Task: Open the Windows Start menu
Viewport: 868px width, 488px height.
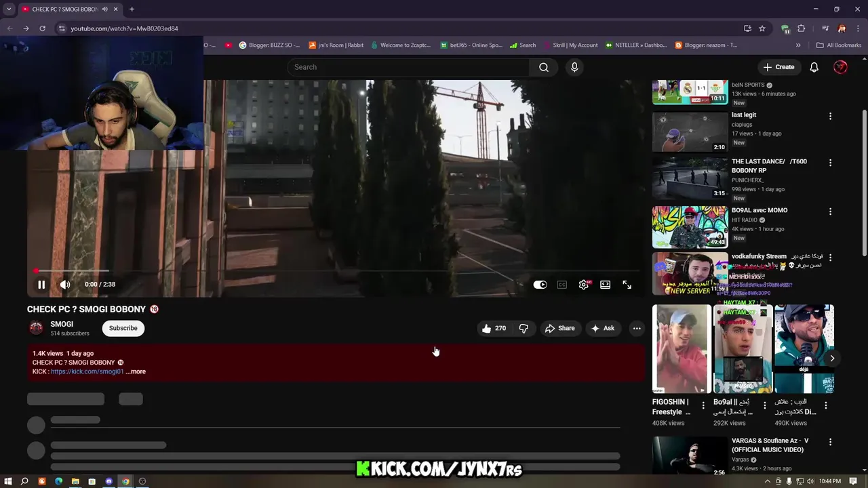Action: [x=7, y=482]
